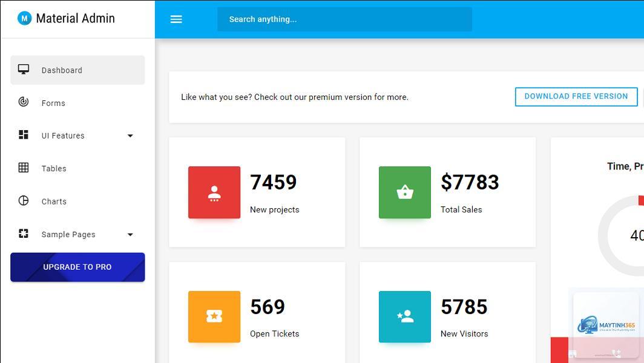This screenshot has width=644, height=363.
Task: Click the red New projects user icon
Action: pyautogui.click(x=214, y=192)
